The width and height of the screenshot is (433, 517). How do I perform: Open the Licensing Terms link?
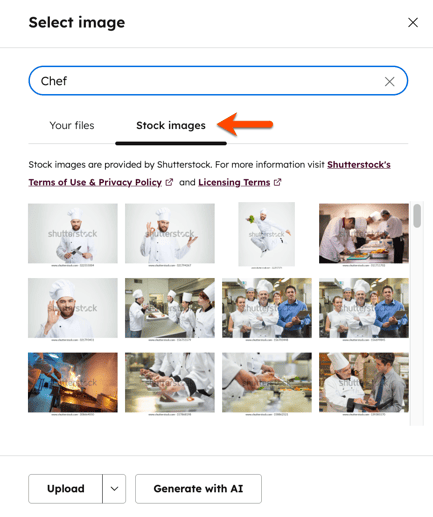[x=234, y=182]
